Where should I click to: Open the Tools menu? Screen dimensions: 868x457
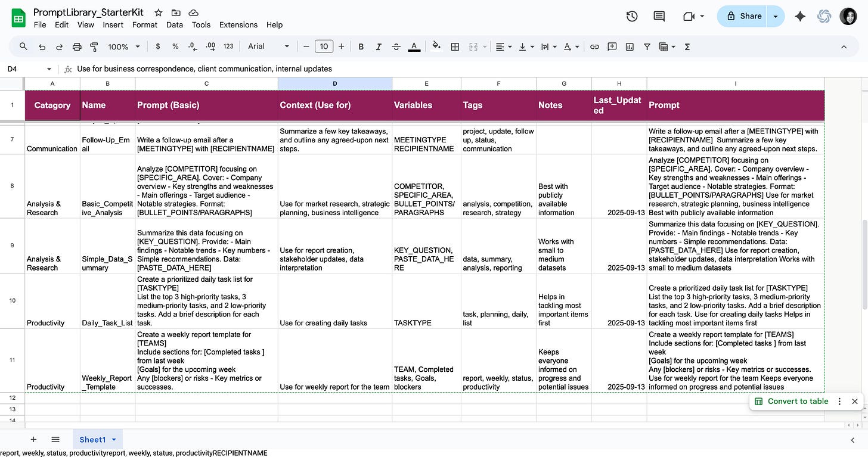(201, 25)
